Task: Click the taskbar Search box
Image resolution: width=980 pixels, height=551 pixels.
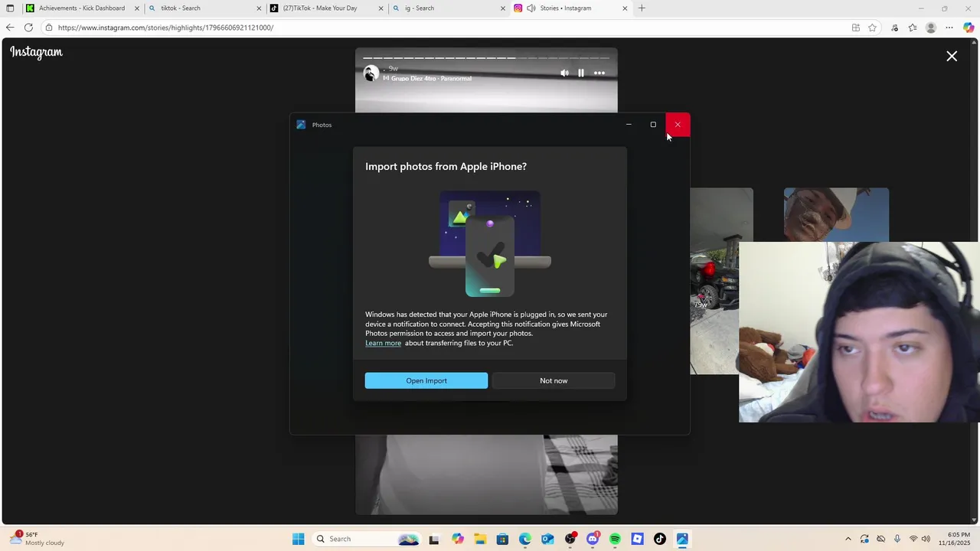Action: pyautogui.click(x=367, y=539)
